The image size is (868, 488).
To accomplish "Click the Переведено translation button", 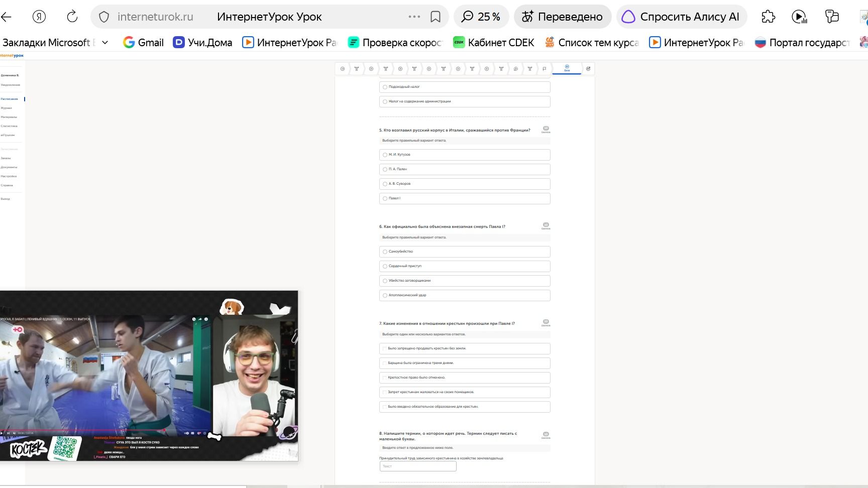I will pyautogui.click(x=563, y=17).
